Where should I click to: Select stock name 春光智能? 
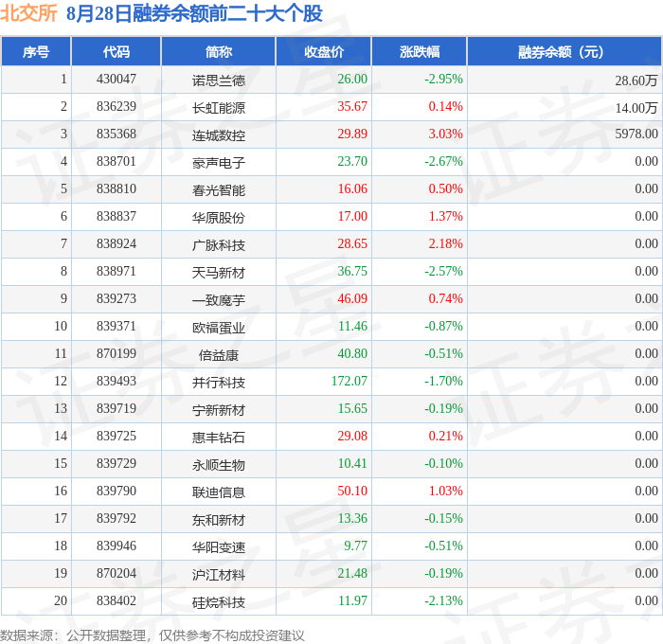(219, 189)
